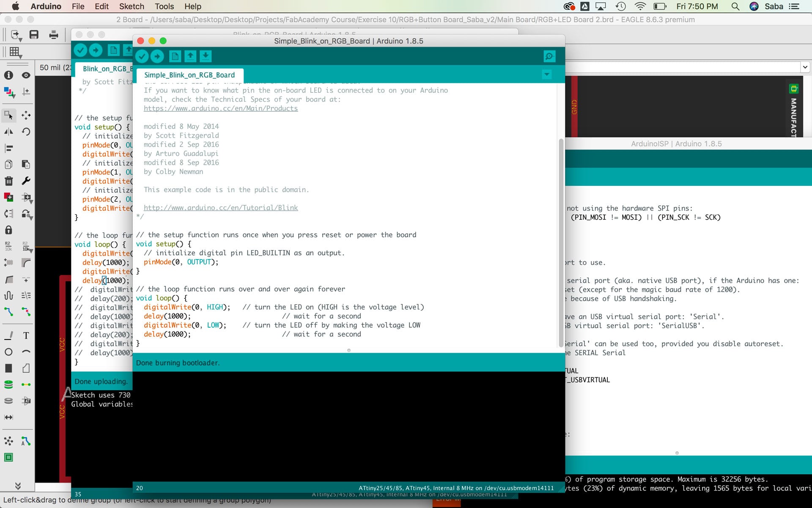The image size is (812, 508).
Task: Select the EAGLE Circle tool
Action: (8, 352)
